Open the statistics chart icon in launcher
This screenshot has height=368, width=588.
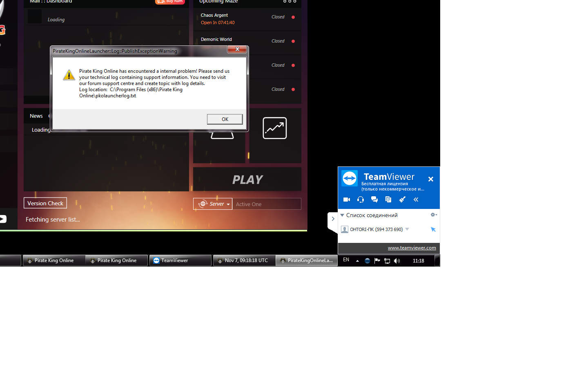(275, 128)
